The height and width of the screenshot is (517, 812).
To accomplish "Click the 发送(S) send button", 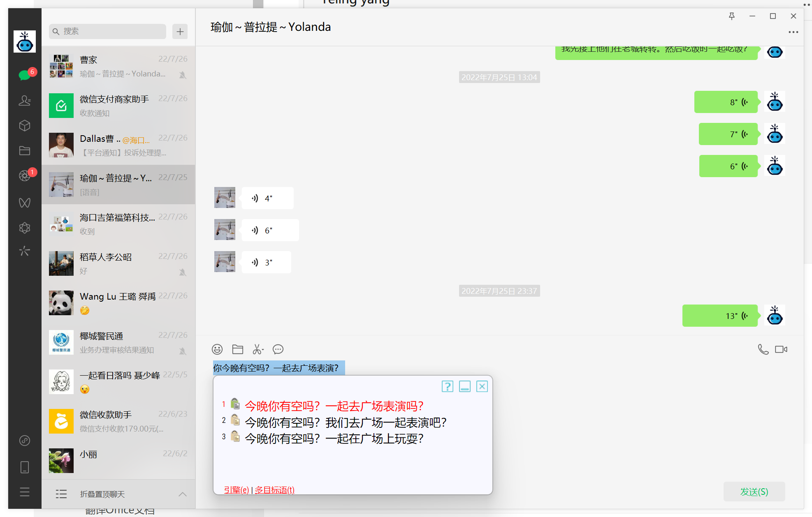I will (754, 492).
